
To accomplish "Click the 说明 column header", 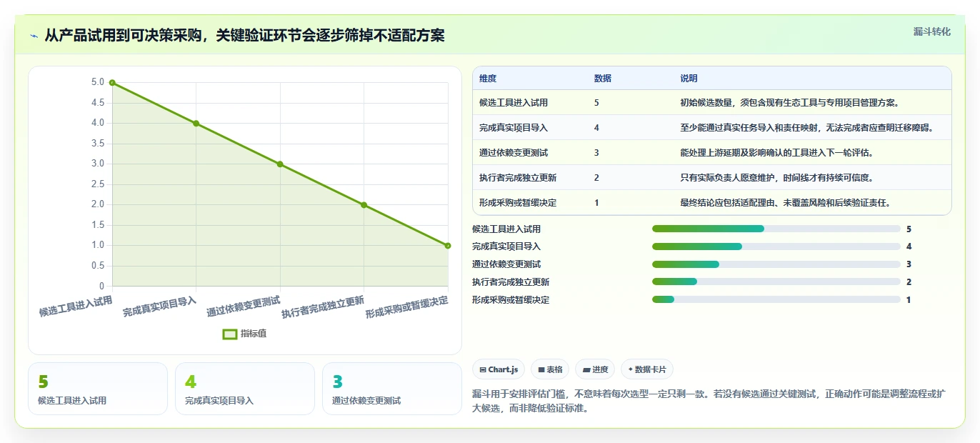I will (689, 79).
